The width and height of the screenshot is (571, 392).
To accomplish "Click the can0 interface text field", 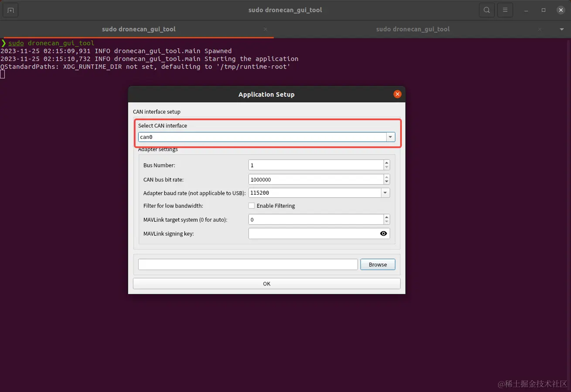I will coord(262,137).
